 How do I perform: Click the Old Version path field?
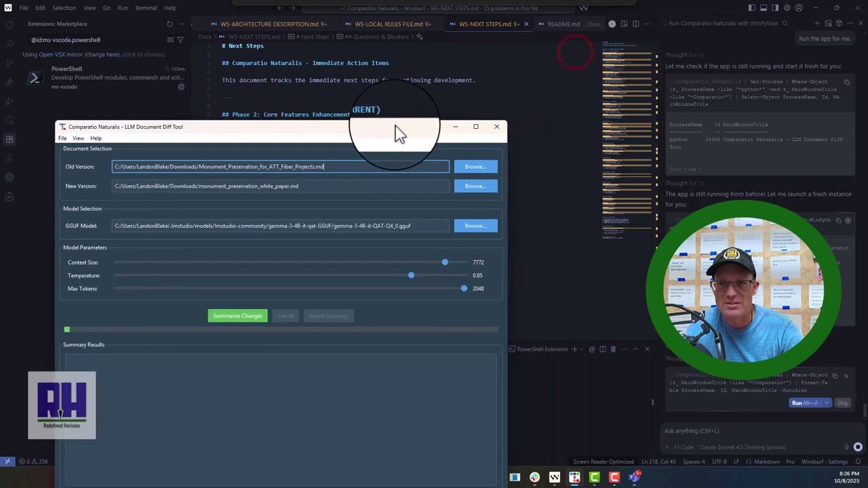(x=281, y=167)
